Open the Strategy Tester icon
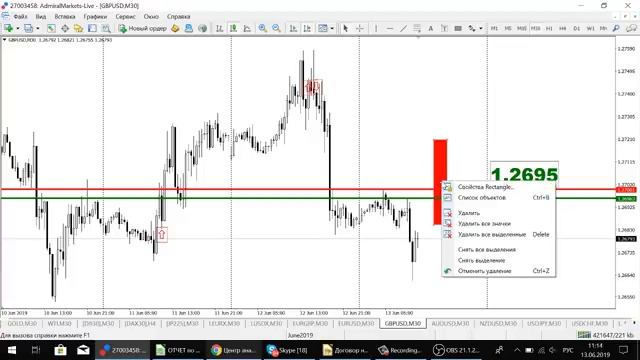 click(106, 28)
